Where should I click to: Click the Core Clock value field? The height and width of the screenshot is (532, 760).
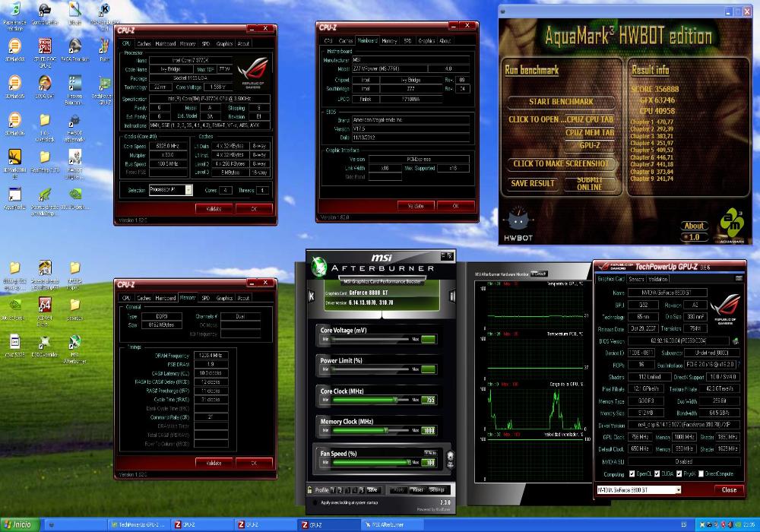pos(429,401)
